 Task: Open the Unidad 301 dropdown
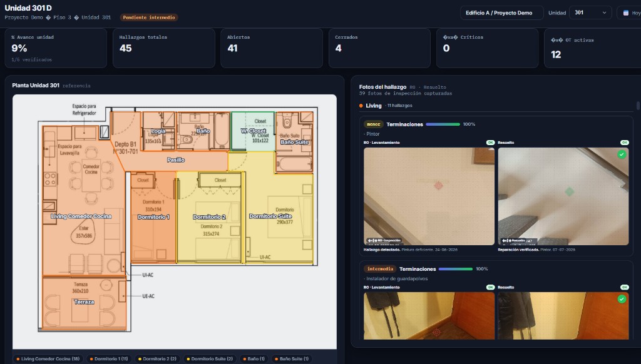[x=590, y=13]
